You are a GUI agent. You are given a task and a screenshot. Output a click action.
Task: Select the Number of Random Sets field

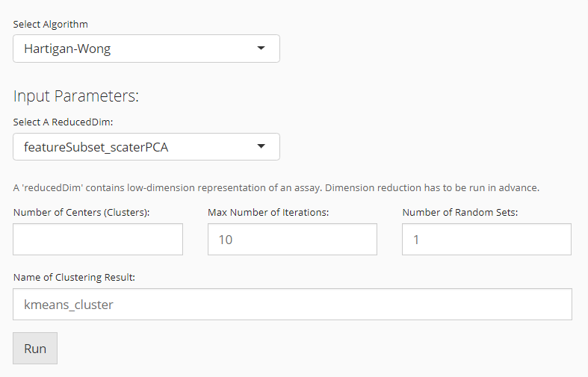tap(486, 240)
